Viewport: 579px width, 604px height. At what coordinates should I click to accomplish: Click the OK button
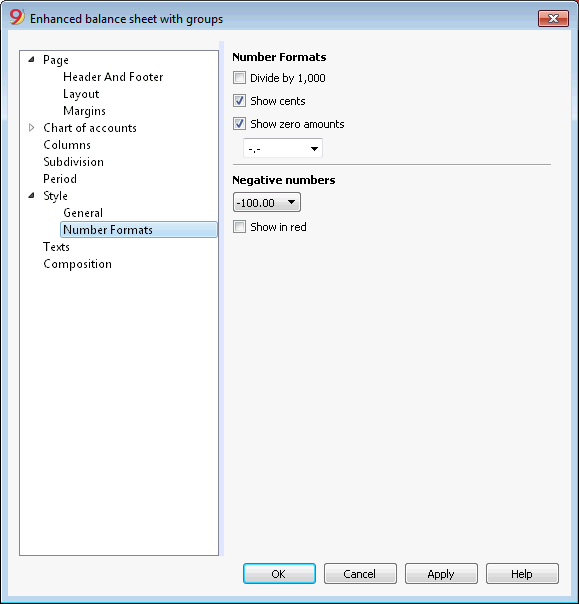(x=279, y=574)
